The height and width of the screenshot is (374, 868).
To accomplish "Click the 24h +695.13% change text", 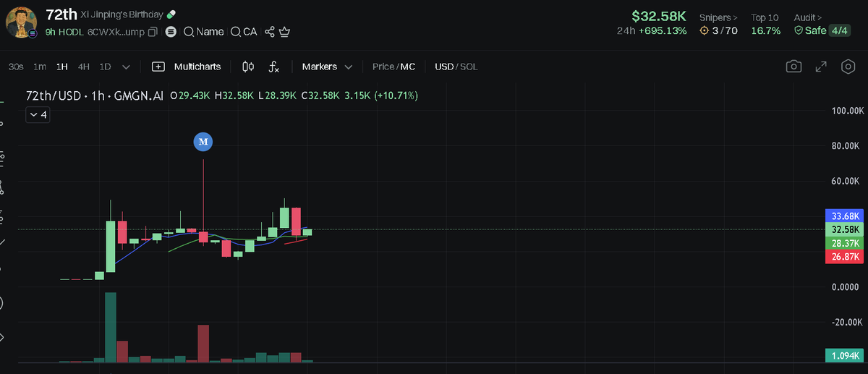I will 652,31.
